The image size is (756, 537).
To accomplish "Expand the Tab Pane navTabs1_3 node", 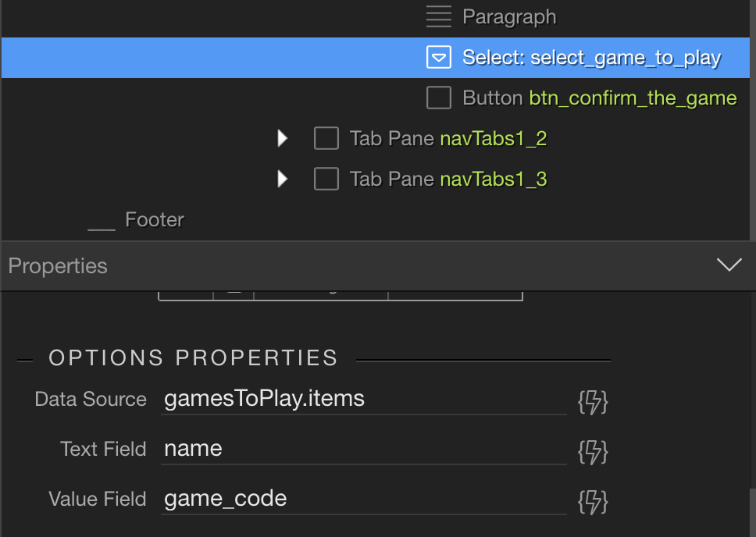I will [x=283, y=179].
